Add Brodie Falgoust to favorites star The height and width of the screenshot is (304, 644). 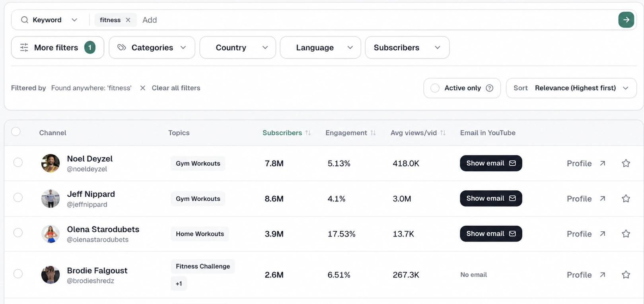[626, 275]
